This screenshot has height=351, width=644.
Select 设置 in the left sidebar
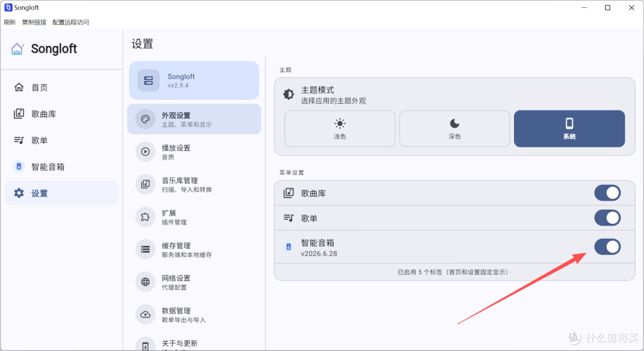point(61,193)
